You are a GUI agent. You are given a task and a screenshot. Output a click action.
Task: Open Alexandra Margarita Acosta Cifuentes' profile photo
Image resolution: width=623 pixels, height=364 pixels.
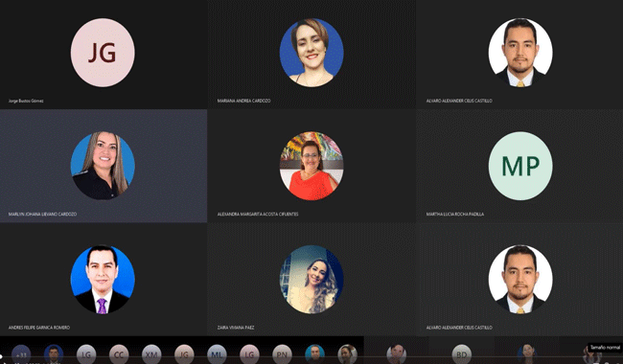tap(311, 166)
